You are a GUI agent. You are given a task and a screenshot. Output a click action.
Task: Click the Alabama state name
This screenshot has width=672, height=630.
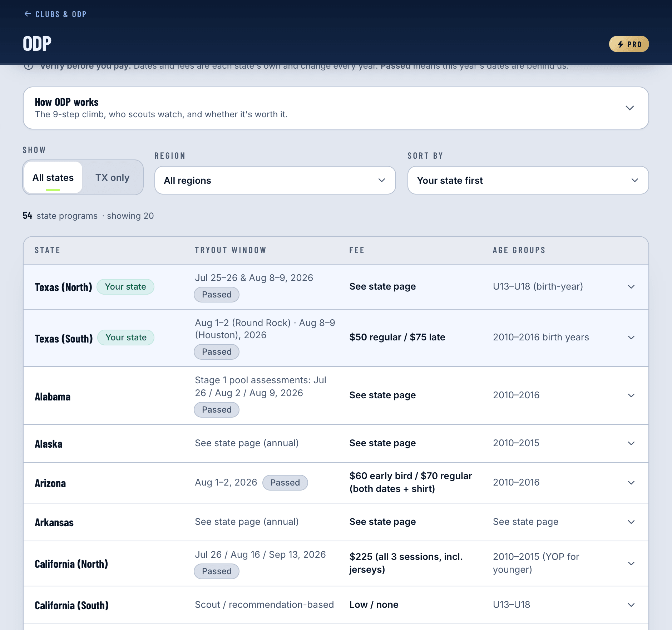[53, 397]
